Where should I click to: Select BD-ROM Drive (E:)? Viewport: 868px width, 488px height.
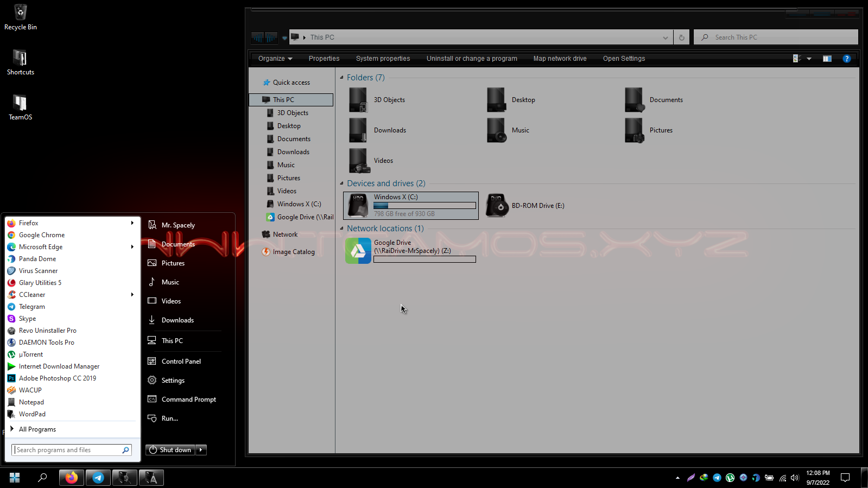(x=525, y=206)
